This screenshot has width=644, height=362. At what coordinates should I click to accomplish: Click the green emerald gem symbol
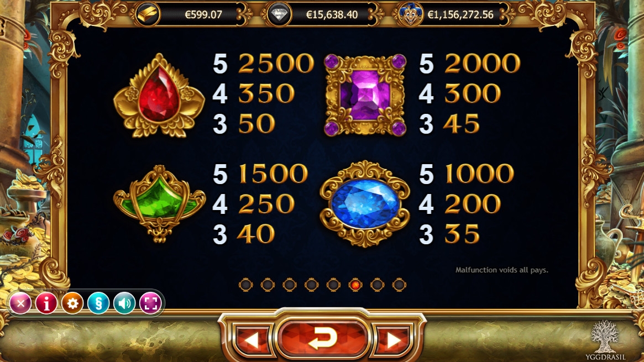(159, 203)
